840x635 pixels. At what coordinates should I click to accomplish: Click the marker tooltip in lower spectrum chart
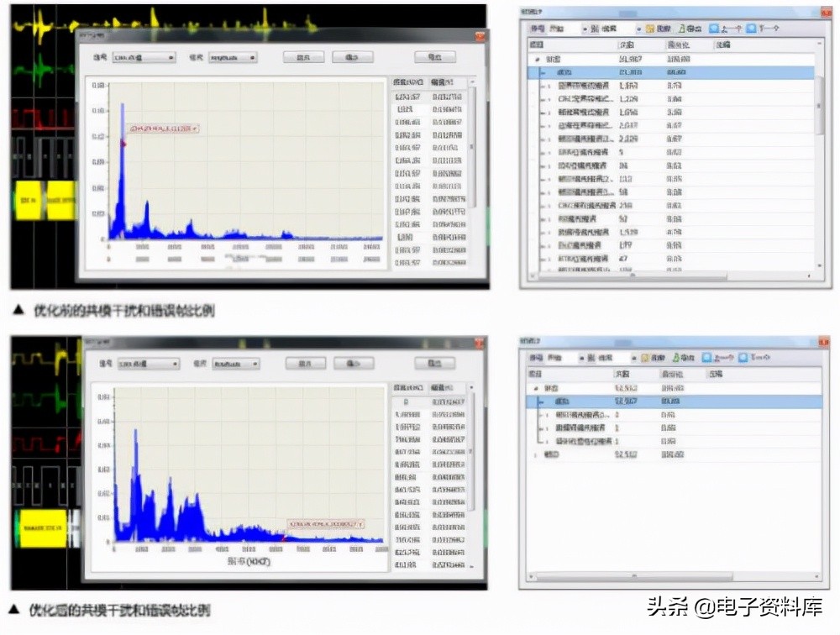point(326,524)
